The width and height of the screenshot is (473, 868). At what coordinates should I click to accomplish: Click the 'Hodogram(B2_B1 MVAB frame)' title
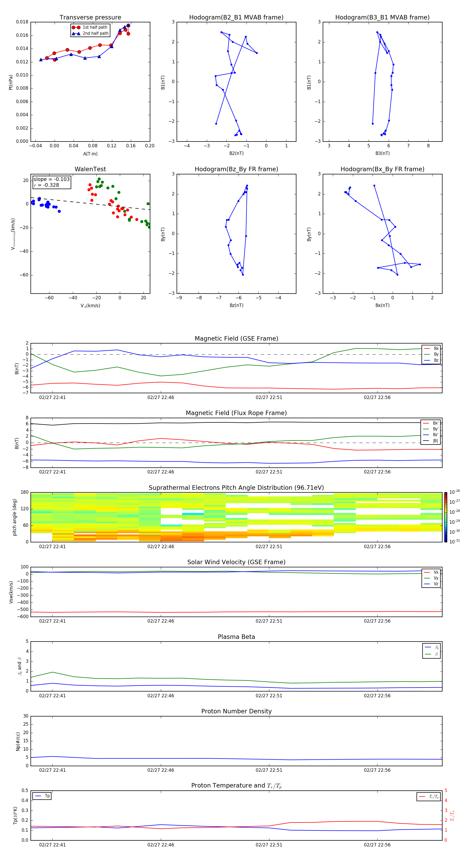pos(236,18)
